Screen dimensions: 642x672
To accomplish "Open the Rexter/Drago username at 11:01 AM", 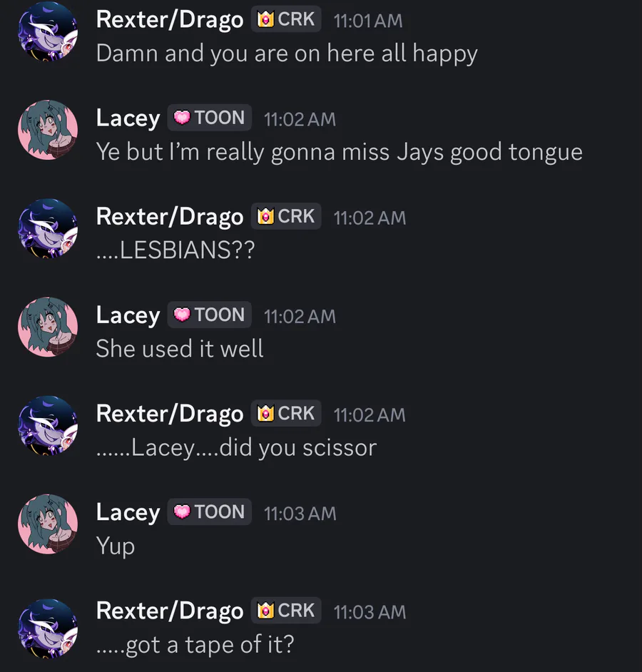I will 170,20.
